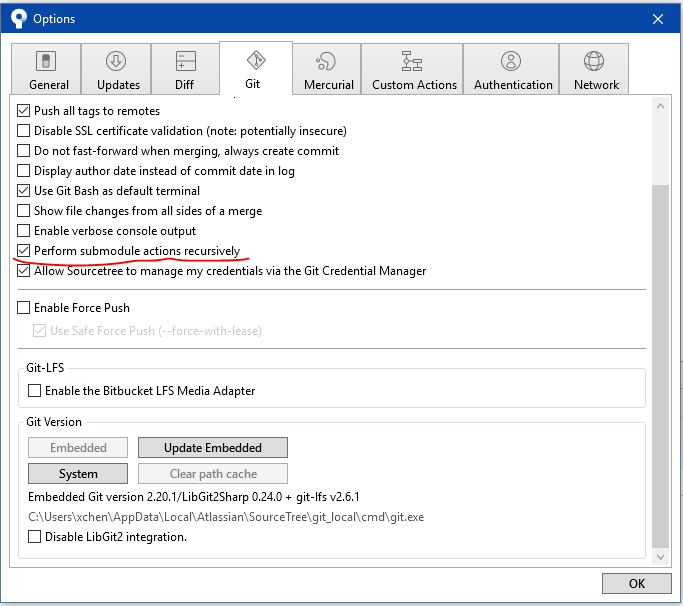Click the Mercurial logo icon

(326, 61)
